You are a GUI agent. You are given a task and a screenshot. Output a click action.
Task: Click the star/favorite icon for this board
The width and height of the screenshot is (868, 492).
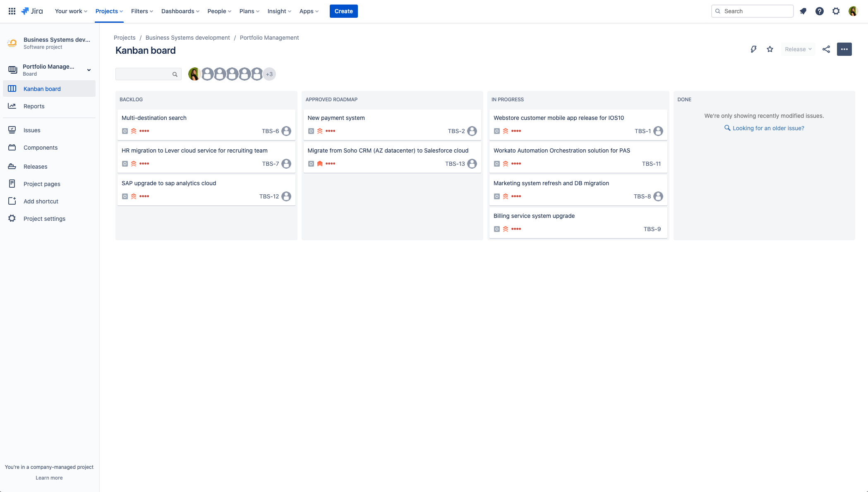pyautogui.click(x=770, y=49)
